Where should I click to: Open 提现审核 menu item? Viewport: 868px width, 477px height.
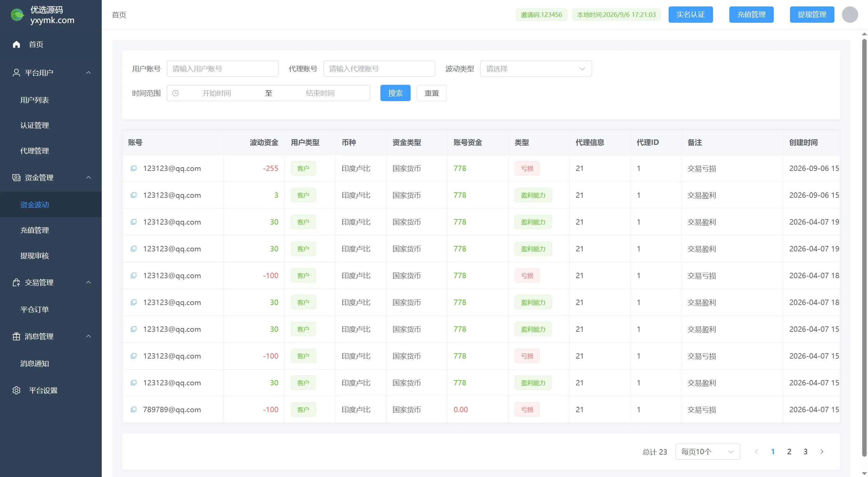click(x=51, y=255)
